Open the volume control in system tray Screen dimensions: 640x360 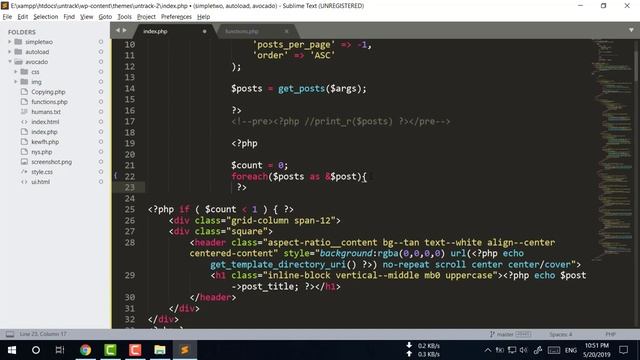pos(524,350)
